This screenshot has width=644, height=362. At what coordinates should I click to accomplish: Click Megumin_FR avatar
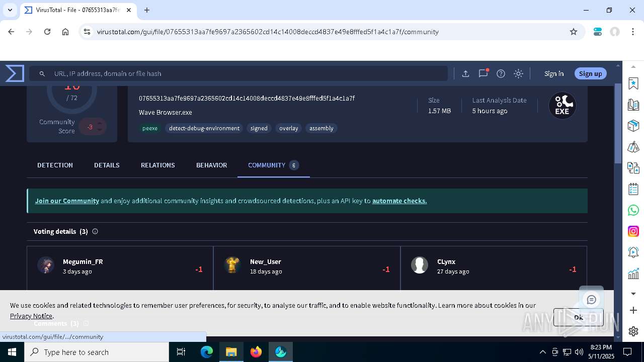pos(46,265)
